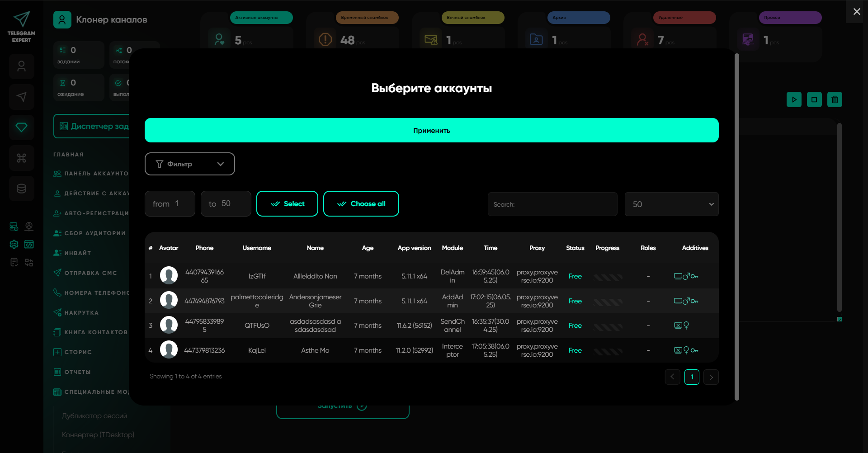Open the accounts section in left sidebar

[x=21, y=67]
